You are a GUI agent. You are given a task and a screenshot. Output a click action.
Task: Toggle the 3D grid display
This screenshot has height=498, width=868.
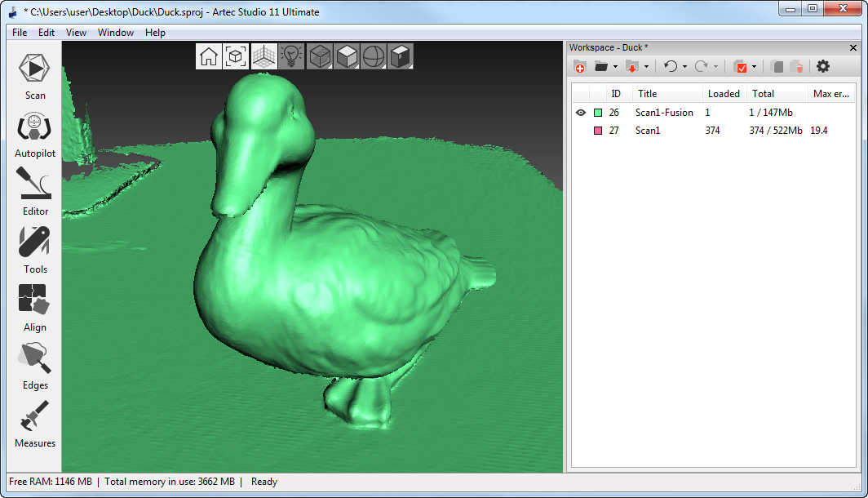coord(263,56)
